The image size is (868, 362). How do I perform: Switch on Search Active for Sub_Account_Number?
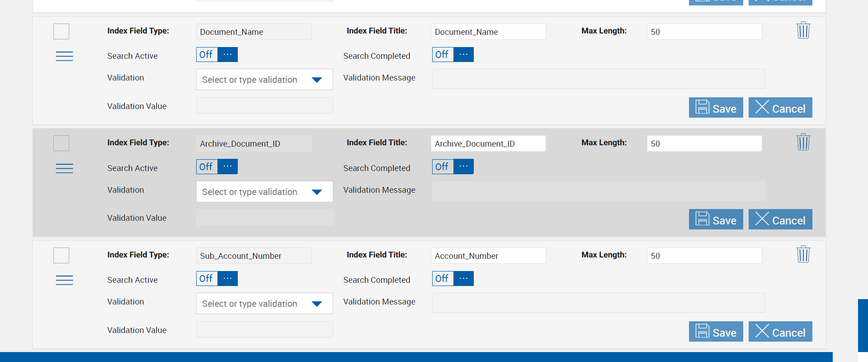[217, 279]
